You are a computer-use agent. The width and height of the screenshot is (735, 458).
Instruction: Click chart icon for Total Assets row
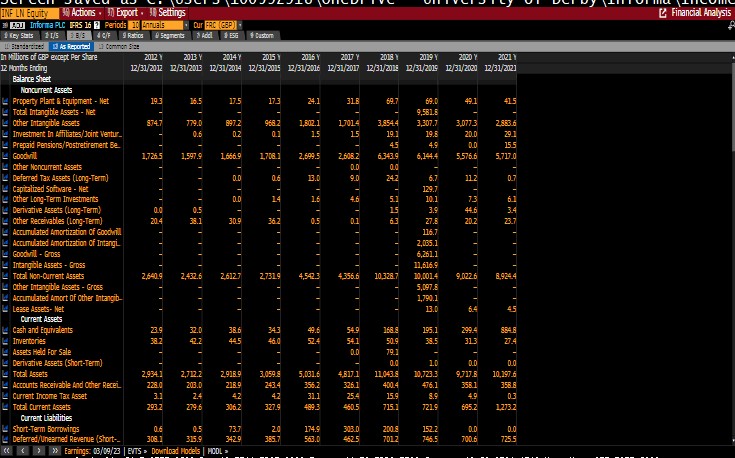pyautogui.click(x=5, y=374)
